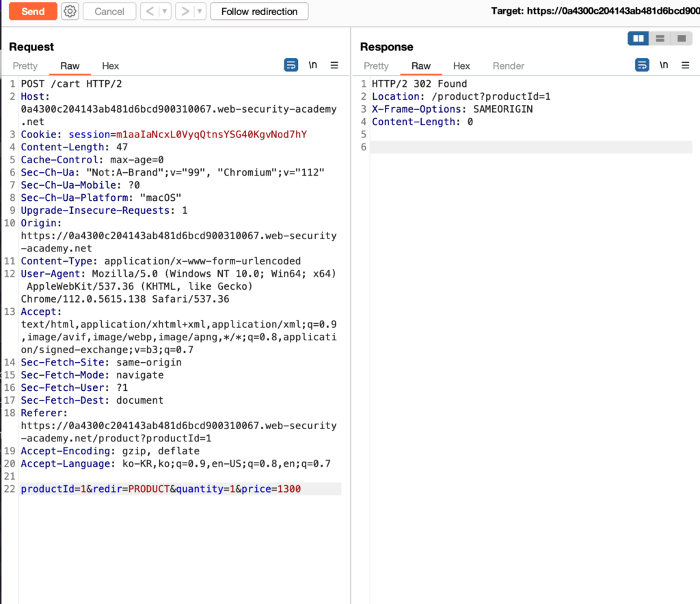Image resolution: width=700 pixels, height=604 pixels.
Task: Select side-by-side split layout icon
Action: click(x=638, y=38)
